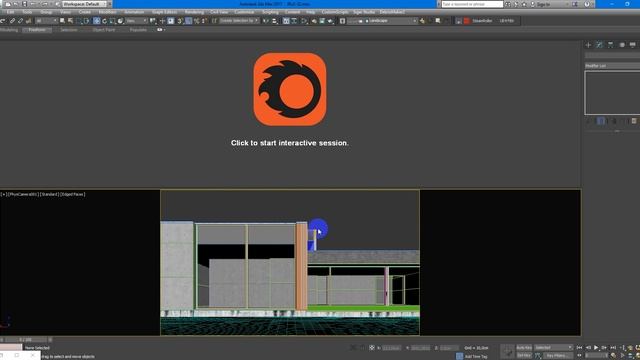Open key filter Selected dropdown
Viewport: 640px width, 360px height.
[553, 348]
